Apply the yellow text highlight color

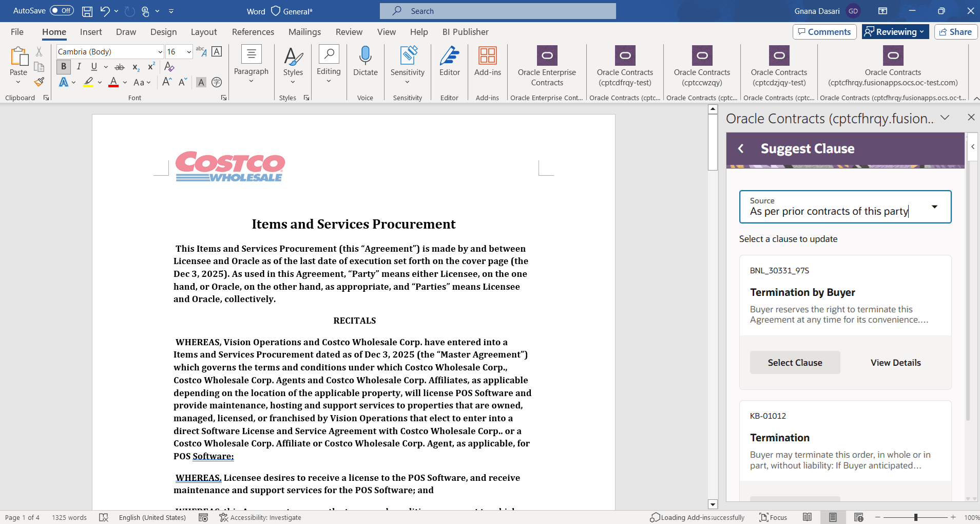tap(88, 82)
